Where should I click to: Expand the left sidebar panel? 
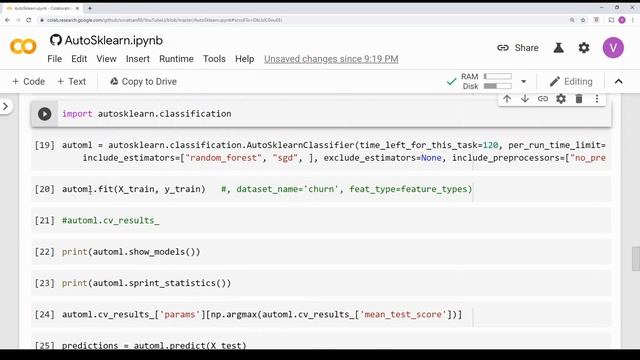click(x=6, y=107)
